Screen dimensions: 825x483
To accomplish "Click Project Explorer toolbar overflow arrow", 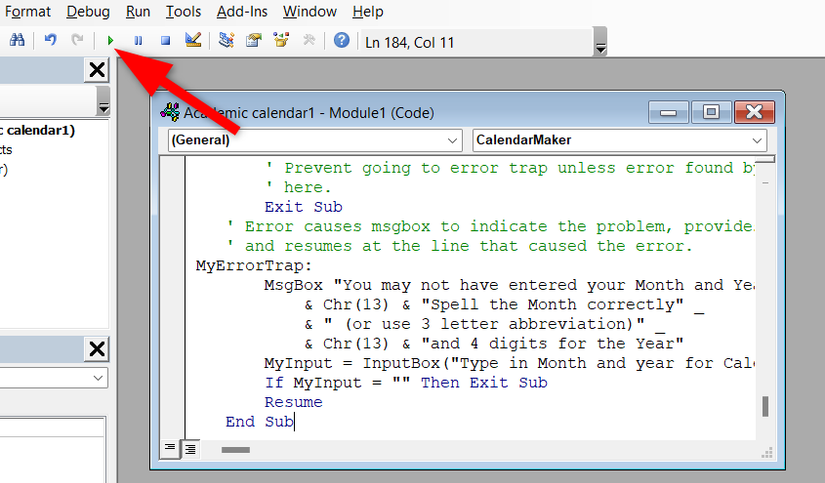I will click(103, 102).
